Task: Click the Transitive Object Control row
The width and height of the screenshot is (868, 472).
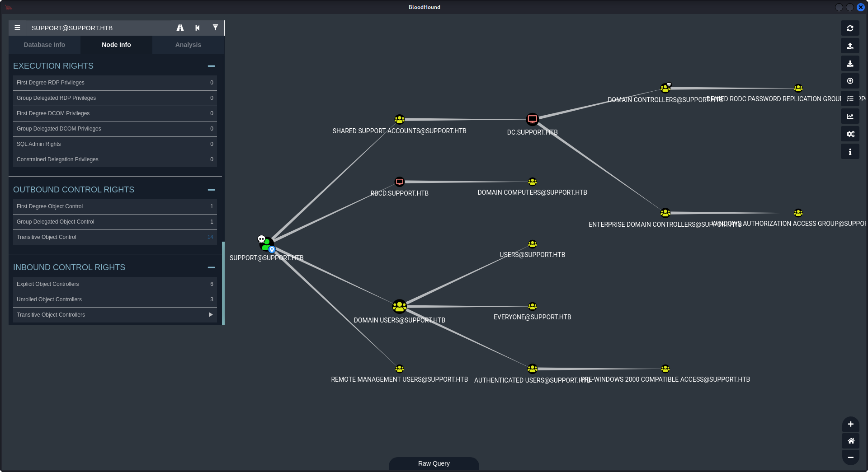Action: click(115, 237)
